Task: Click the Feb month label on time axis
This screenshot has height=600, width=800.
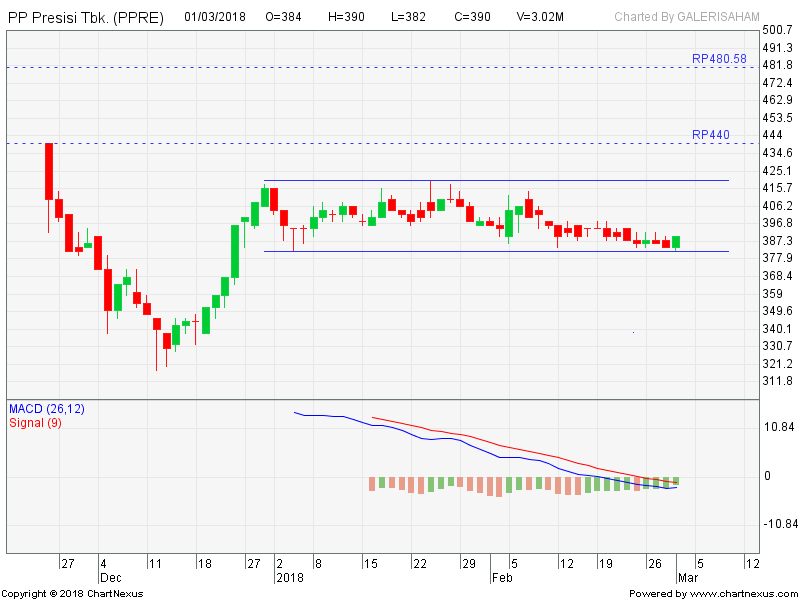Action: coord(501,578)
